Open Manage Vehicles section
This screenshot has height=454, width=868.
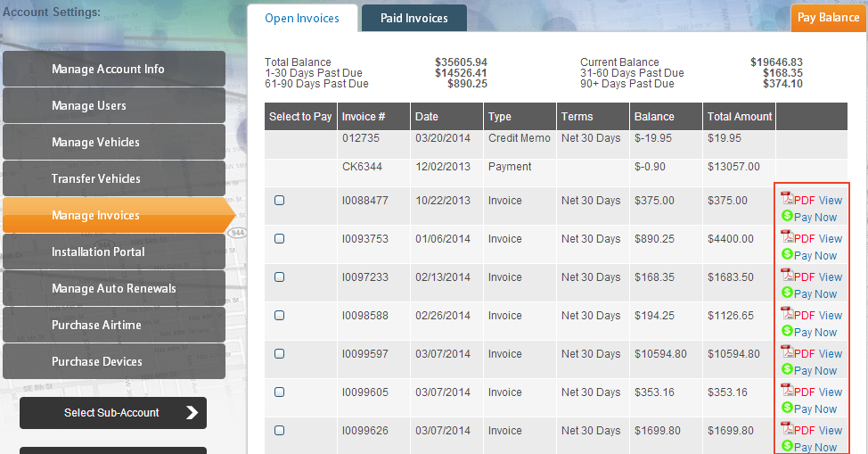[x=114, y=142]
